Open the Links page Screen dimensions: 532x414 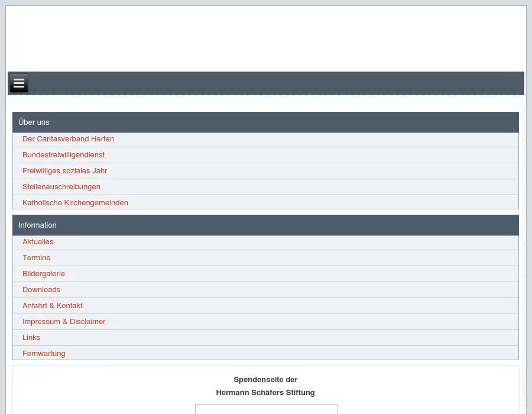31,338
